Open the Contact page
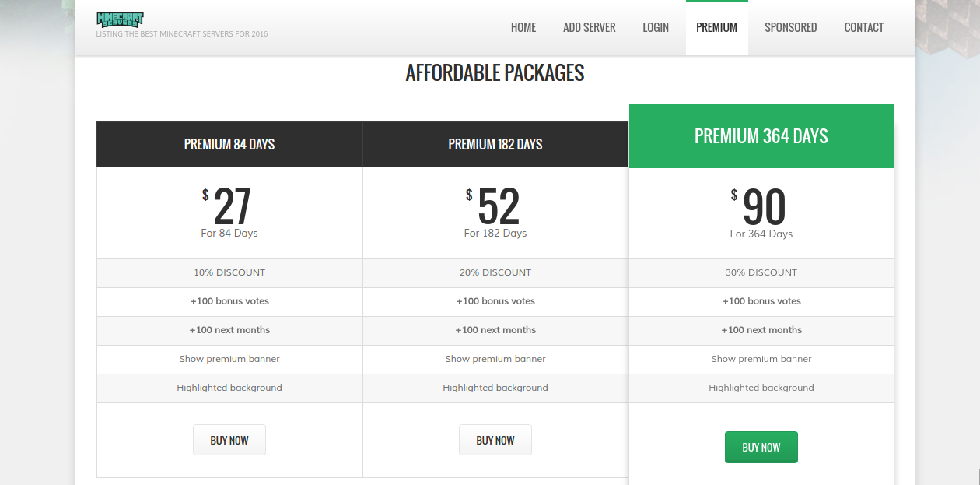Viewport: 980px width, 485px height. coord(863,27)
